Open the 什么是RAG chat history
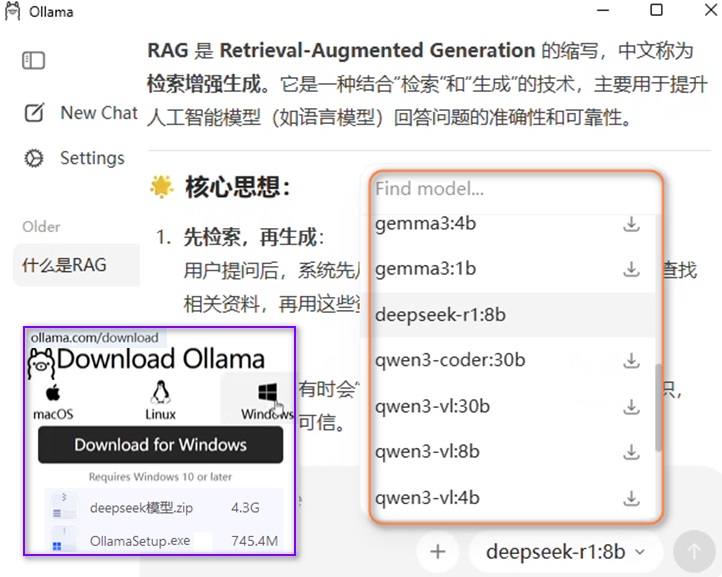The width and height of the screenshot is (722, 577). pos(76,265)
